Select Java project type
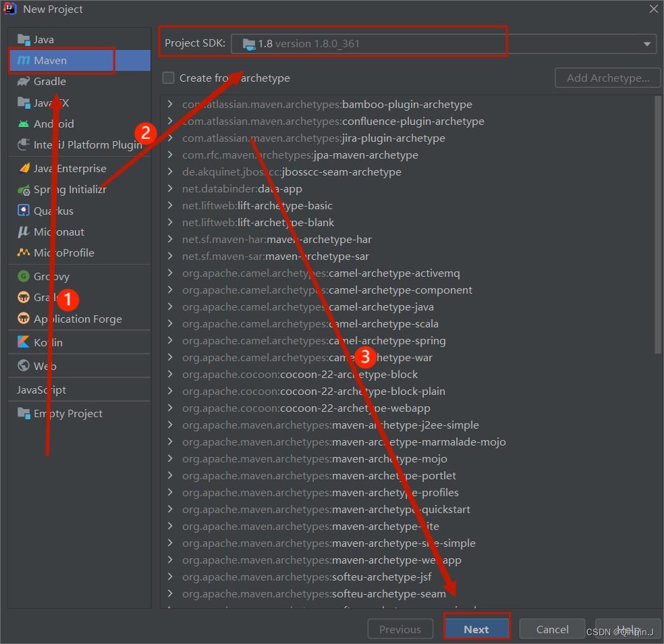Screen dimensions: 664x644 click(x=79, y=39)
